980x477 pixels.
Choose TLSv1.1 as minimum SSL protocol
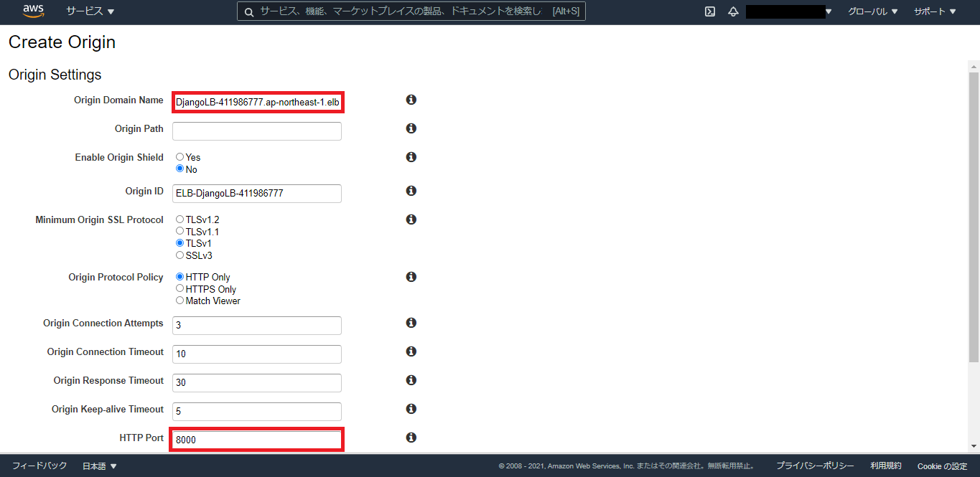click(x=179, y=231)
